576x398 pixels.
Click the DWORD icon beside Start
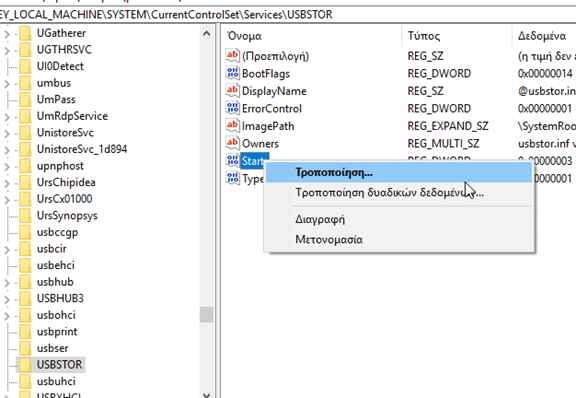(x=232, y=161)
